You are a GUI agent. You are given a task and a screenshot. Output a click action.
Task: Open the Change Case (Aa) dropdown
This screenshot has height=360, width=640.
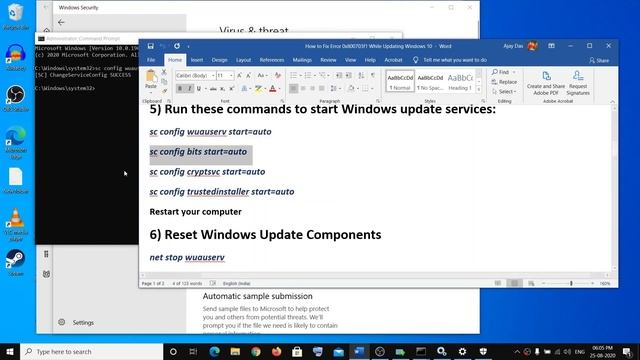click(262, 76)
